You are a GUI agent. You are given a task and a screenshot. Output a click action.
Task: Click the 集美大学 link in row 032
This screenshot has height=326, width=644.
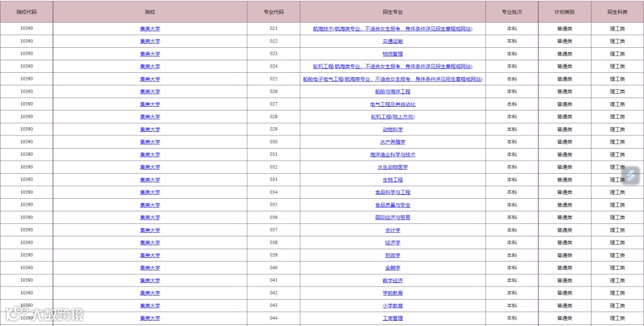[x=150, y=167]
